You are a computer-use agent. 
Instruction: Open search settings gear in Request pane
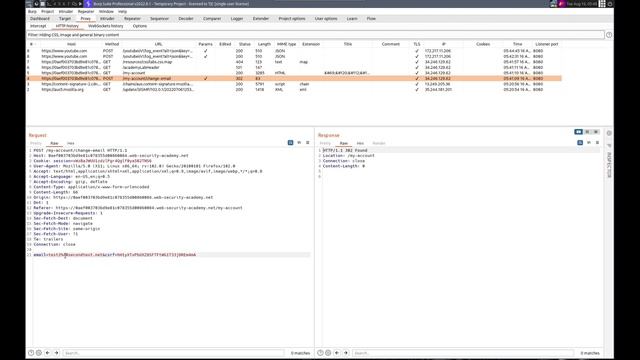pyautogui.click(x=39, y=353)
